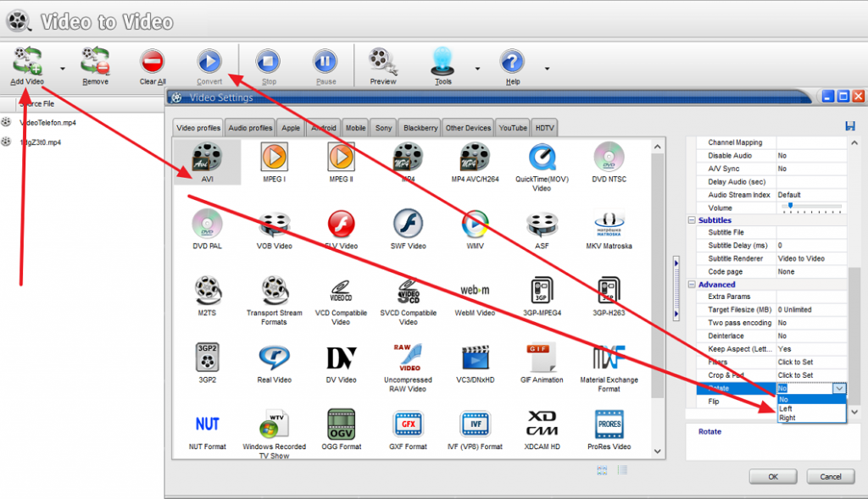Open dropdown arrow next to Add Video
868x499 pixels.
63,69
